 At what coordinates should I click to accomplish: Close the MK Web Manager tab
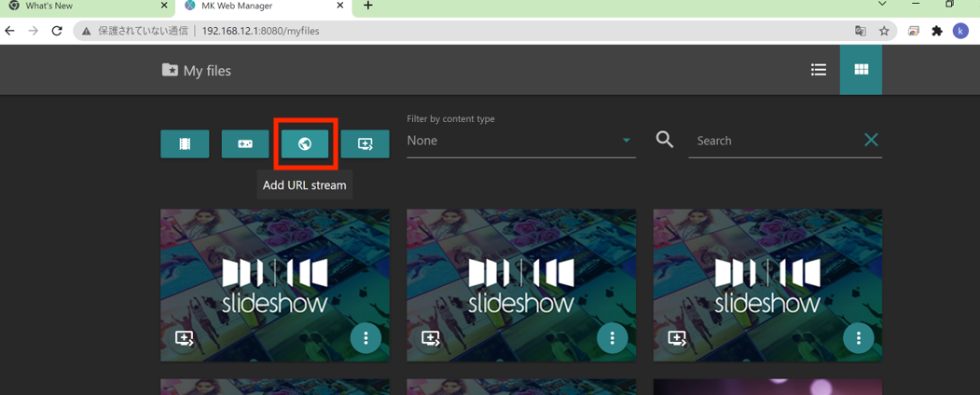coord(340,6)
